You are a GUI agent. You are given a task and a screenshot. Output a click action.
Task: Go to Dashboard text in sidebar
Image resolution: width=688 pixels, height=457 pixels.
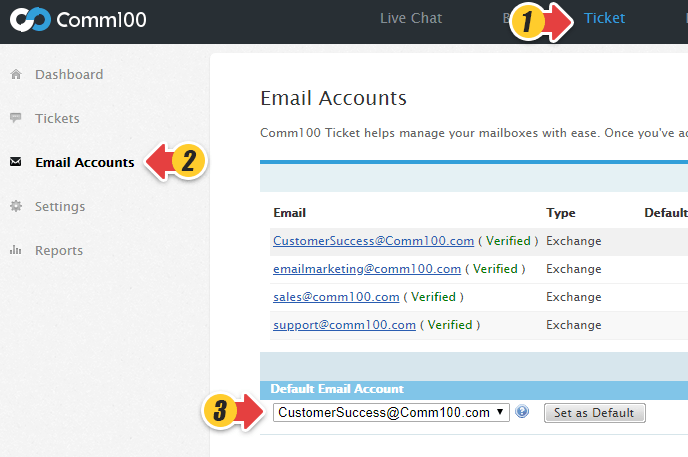tap(69, 75)
